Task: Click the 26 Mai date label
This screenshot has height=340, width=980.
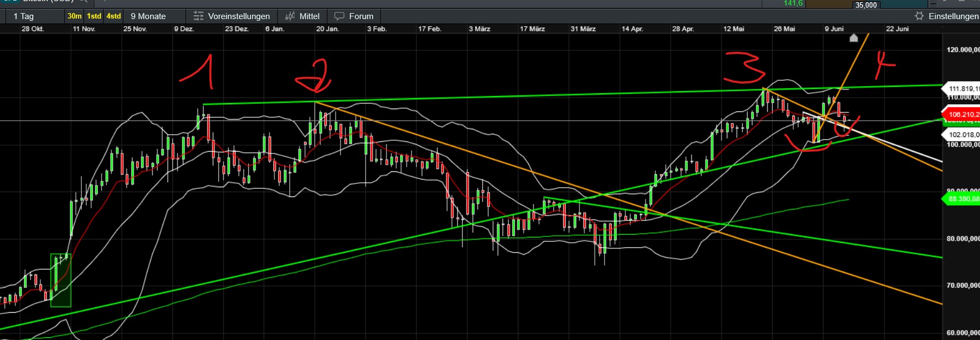Action: pos(784,29)
